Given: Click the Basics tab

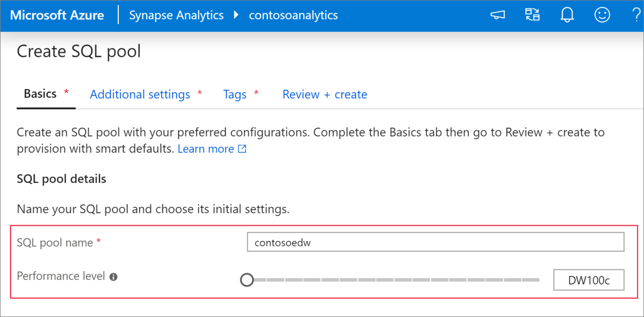Looking at the screenshot, I should 39,94.
